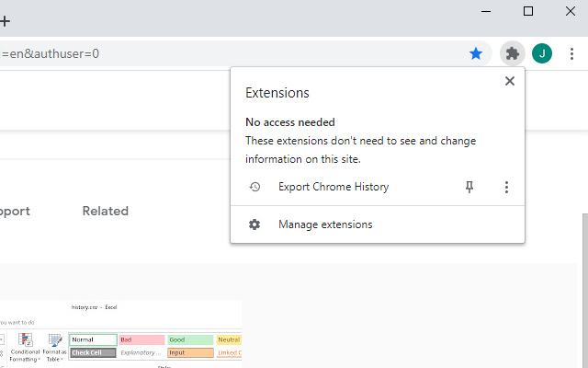Switch to the Related tab

point(105,211)
